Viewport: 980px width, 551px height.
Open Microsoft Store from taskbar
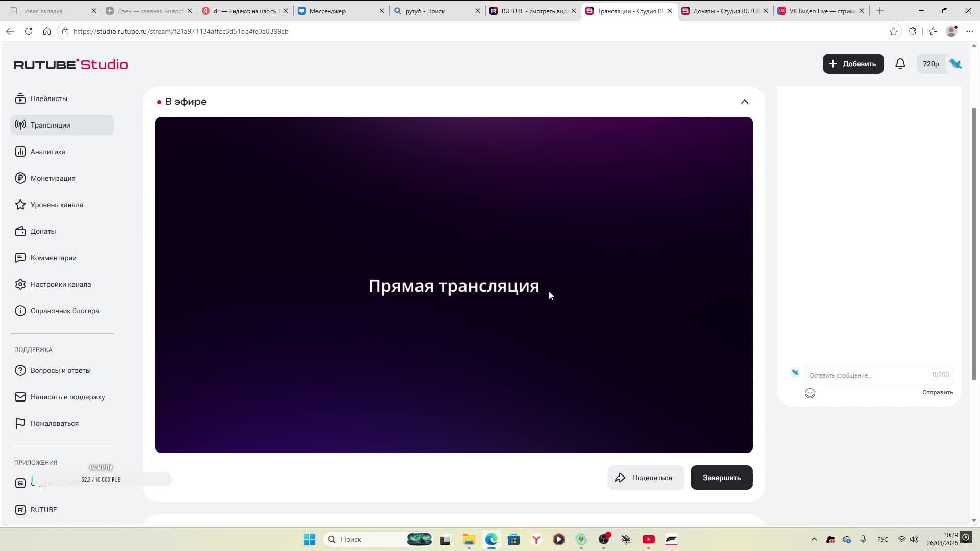coord(514,539)
